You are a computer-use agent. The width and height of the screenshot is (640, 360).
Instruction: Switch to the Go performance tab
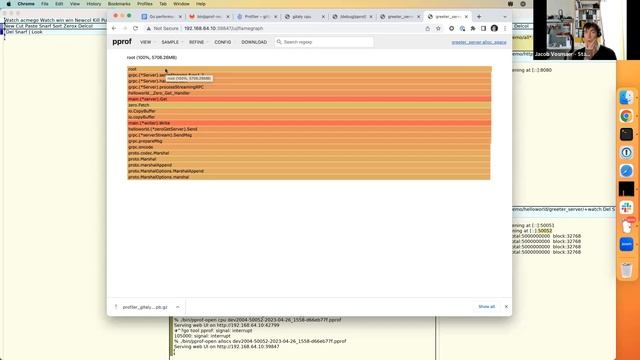pyautogui.click(x=162, y=17)
